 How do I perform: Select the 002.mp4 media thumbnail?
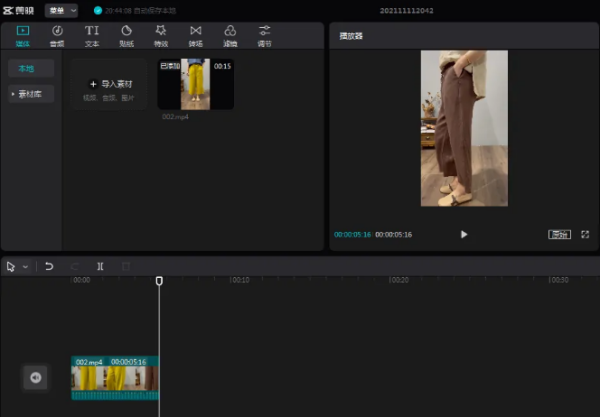tap(195, 84)
